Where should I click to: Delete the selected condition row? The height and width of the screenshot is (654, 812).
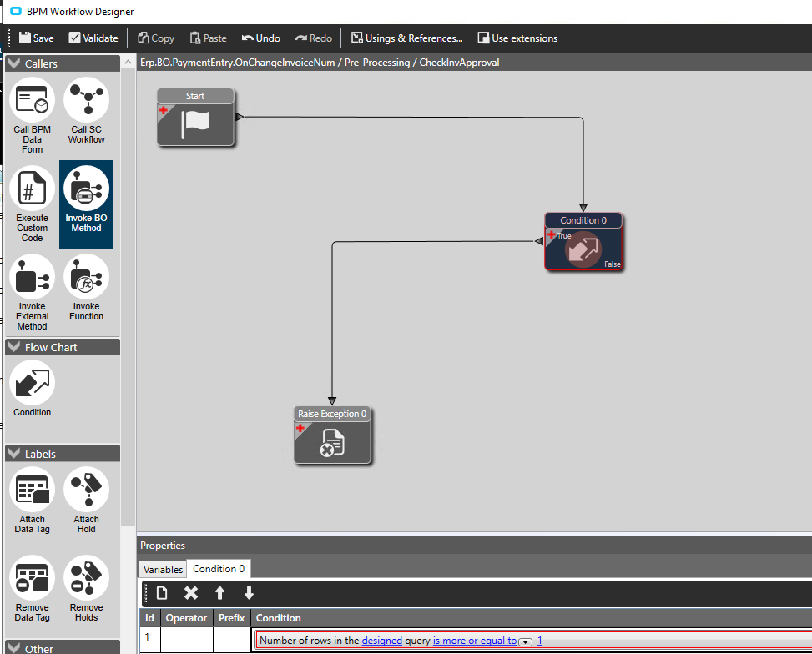[x=191, y=593]
